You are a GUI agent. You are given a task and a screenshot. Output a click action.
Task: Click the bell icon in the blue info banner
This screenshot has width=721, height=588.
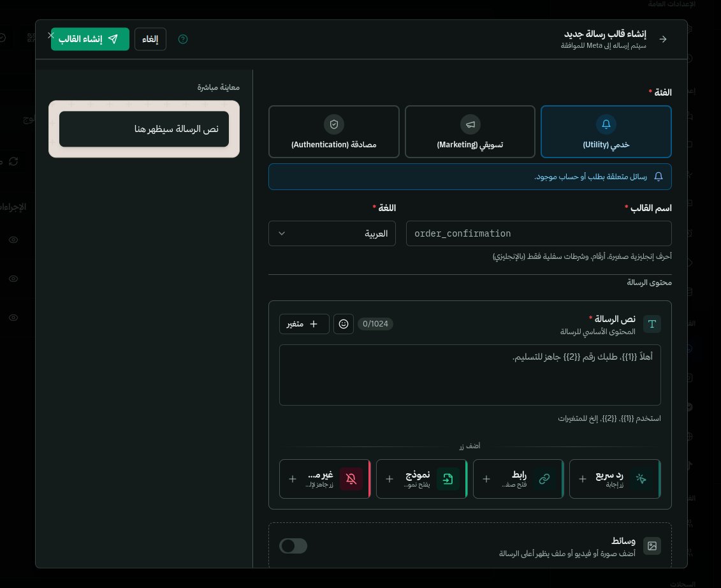pyautogui.click(x=659, y=177)
